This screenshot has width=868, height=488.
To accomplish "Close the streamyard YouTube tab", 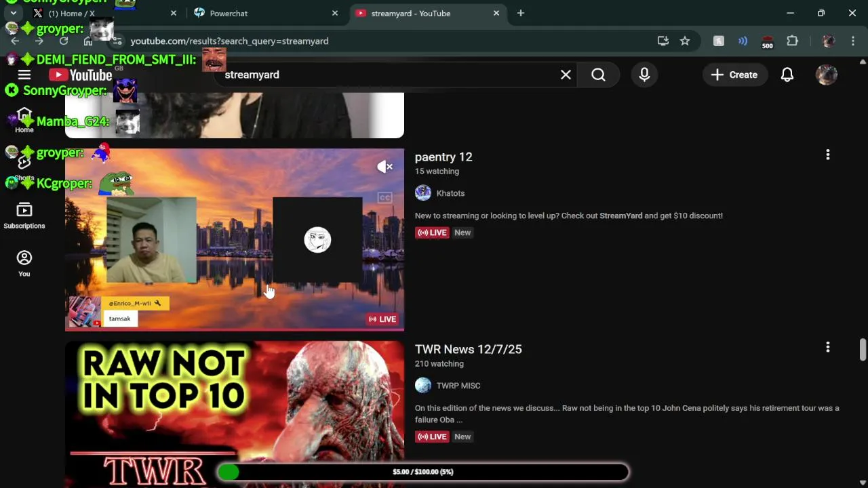I will pos(496,13).
